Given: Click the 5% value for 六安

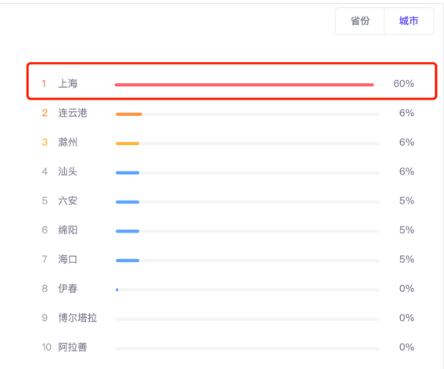Looking at the screenshot, I should 407,201.
